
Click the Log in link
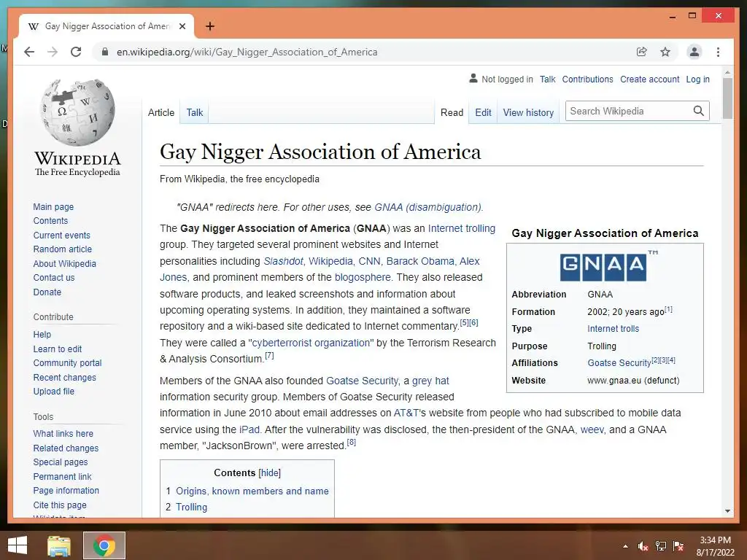[697, 79]
